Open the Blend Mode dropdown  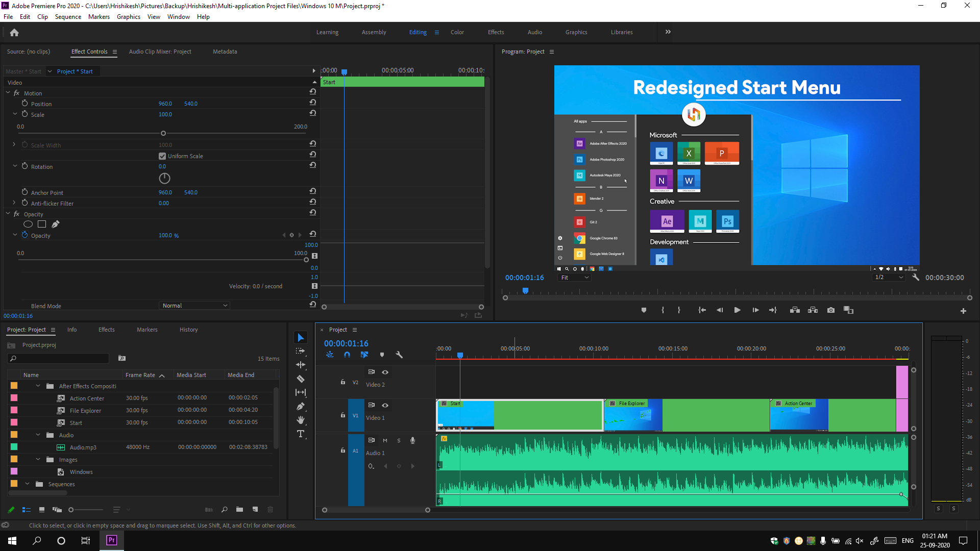pyautogui.click(x=194, y=306)
